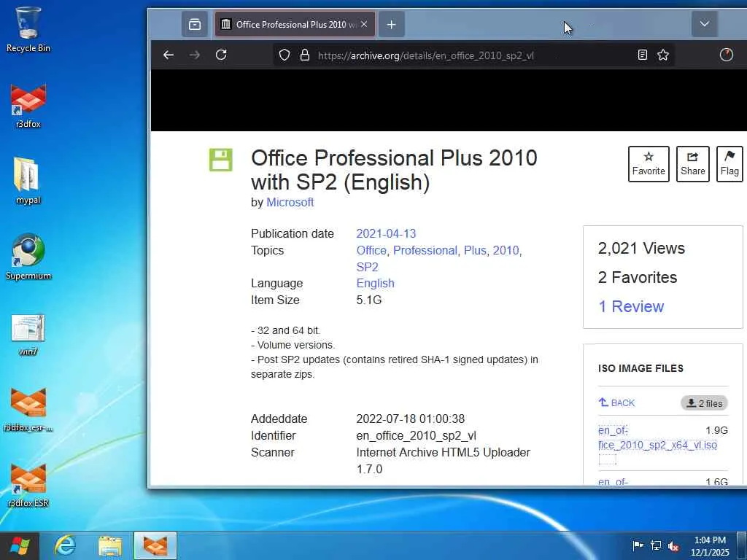Open the Professional topic link

tap(425, 251)
